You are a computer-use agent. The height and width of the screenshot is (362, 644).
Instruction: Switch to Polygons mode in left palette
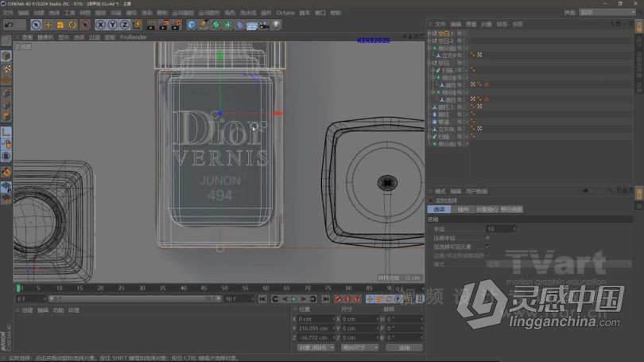6,117
